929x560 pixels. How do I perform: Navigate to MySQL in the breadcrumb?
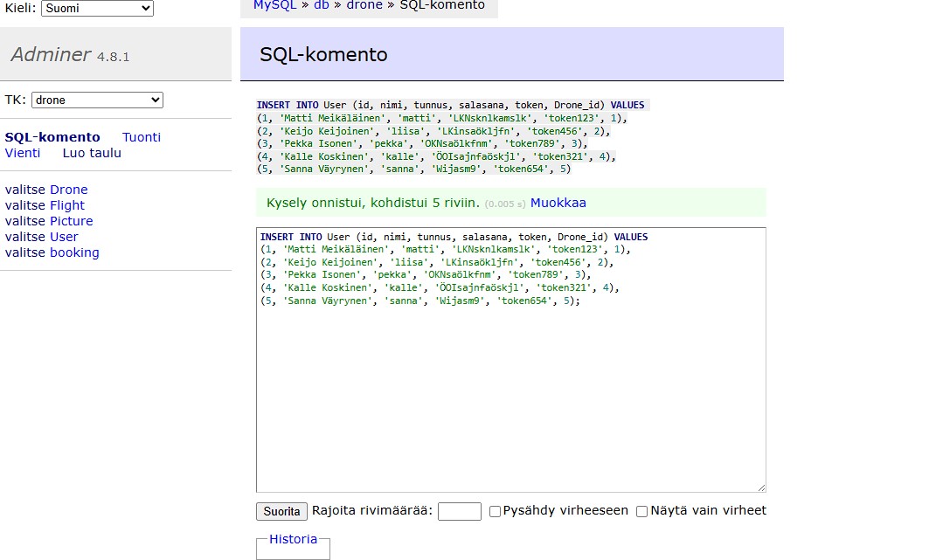click(274, 5)
